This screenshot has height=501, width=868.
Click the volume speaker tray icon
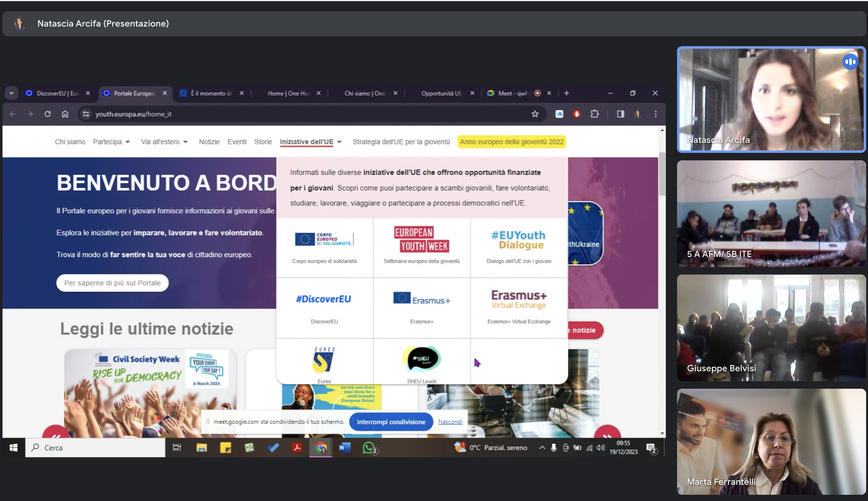click(x=601, y=448)
